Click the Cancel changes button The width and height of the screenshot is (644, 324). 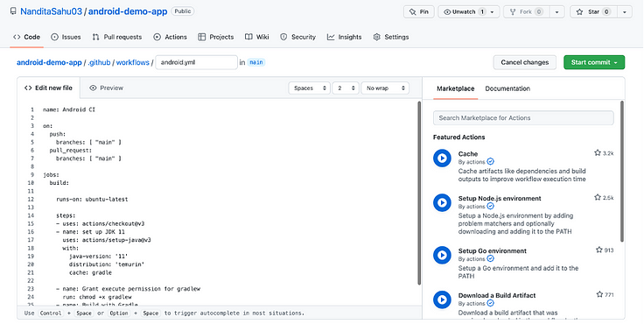pyautogui.click(x=525, y=62)
